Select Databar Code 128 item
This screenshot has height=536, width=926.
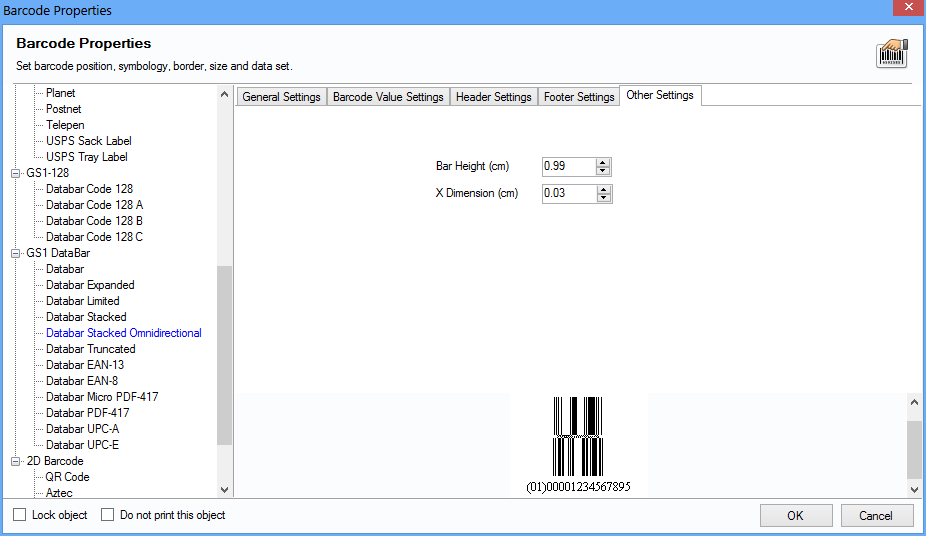[89, 189]
